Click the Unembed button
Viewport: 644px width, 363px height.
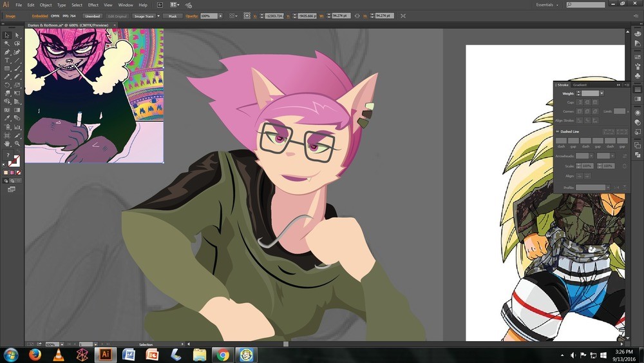[92, 16]
